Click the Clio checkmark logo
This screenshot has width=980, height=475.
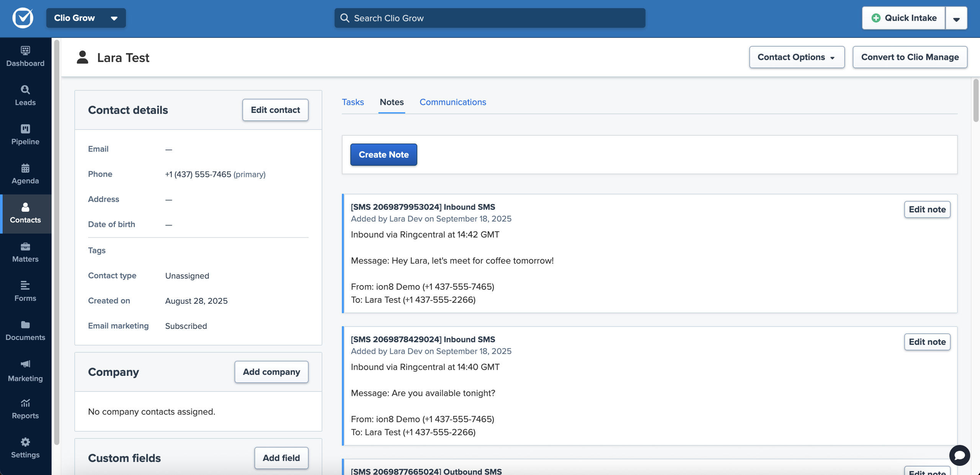(23, 18)
